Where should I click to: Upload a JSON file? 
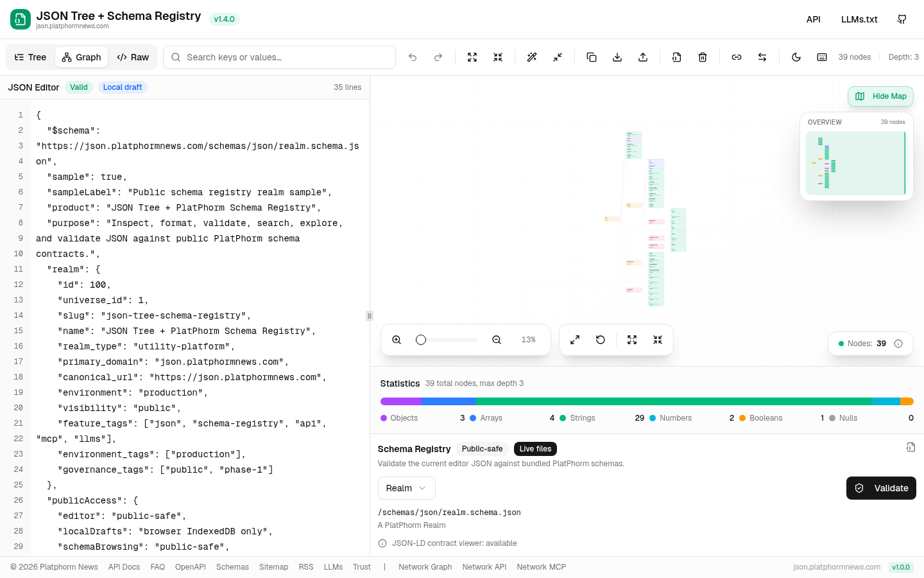tap(643, 57)
